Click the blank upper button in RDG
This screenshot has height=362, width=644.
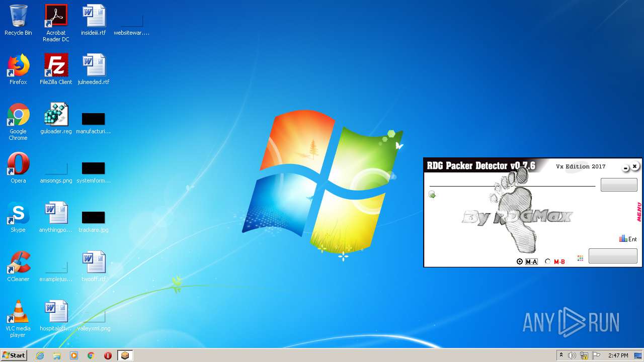619,185
